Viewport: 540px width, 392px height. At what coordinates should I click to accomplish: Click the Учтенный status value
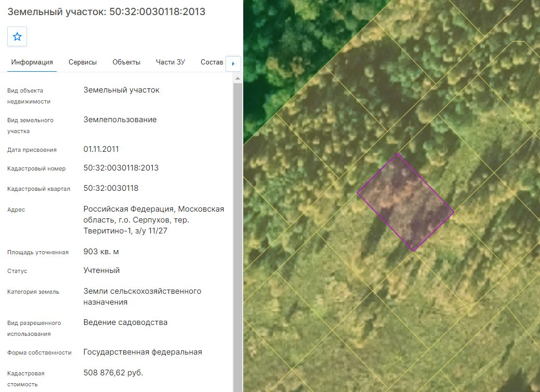(x=101, y=270)
